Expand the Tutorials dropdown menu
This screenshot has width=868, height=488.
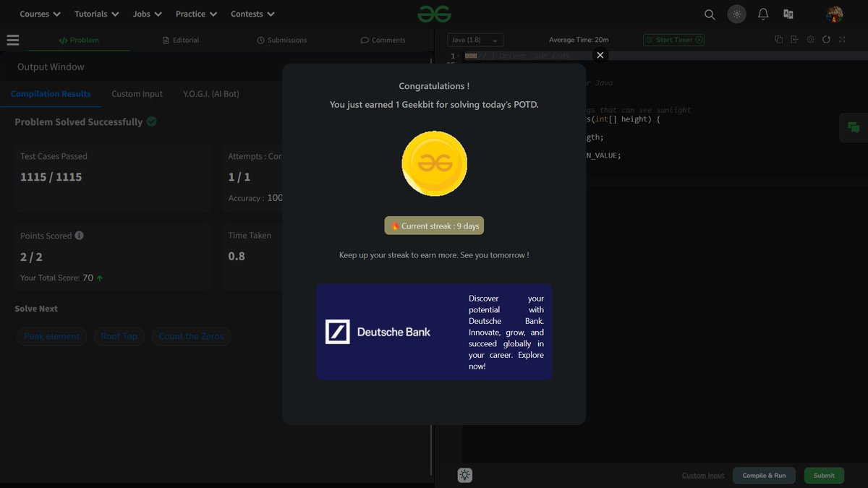(x=96, y=14)
